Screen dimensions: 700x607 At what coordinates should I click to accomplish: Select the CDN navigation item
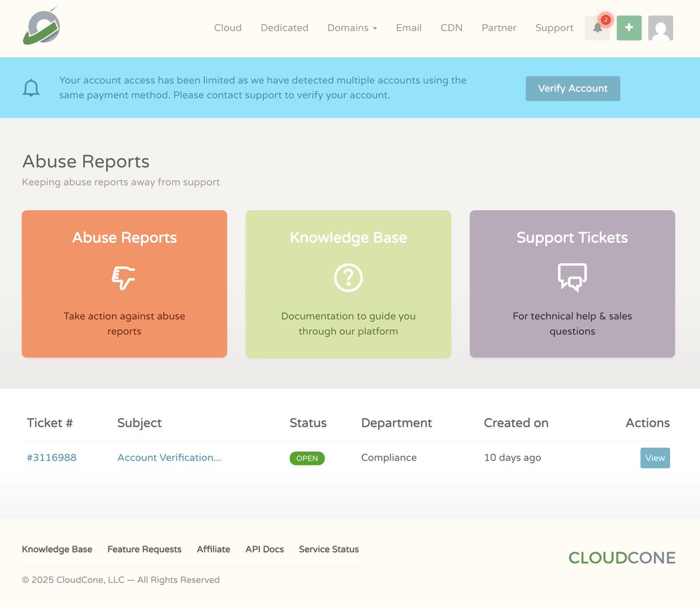pos(452,28)
